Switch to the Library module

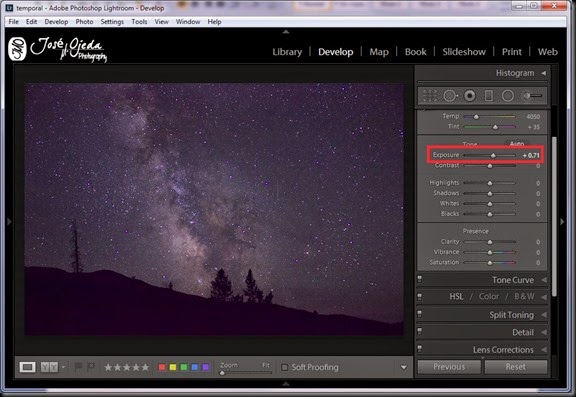(x=287, y=52)
